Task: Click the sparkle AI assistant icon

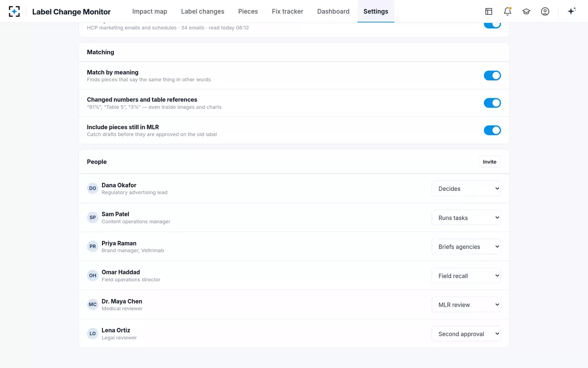Action: (x=572, y=11)
